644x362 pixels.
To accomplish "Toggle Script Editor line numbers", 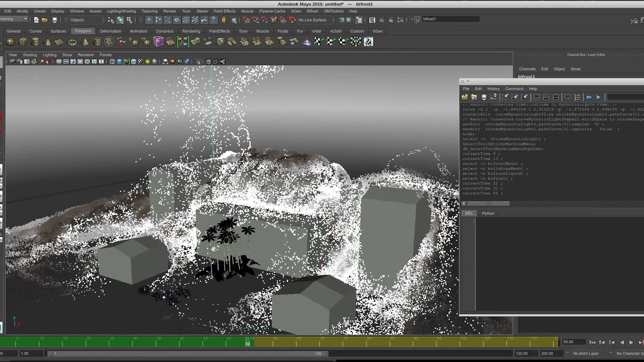I will click(577, 97).
